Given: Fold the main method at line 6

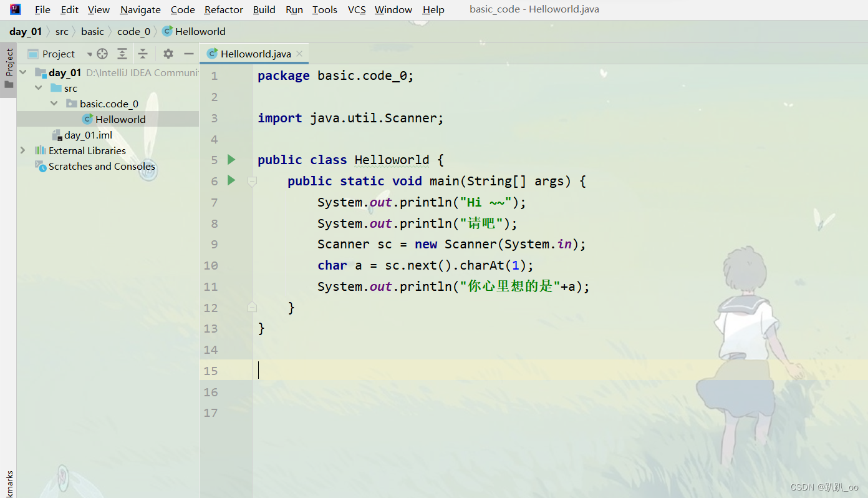Looking at the screenshot, I should coord(252,182).
